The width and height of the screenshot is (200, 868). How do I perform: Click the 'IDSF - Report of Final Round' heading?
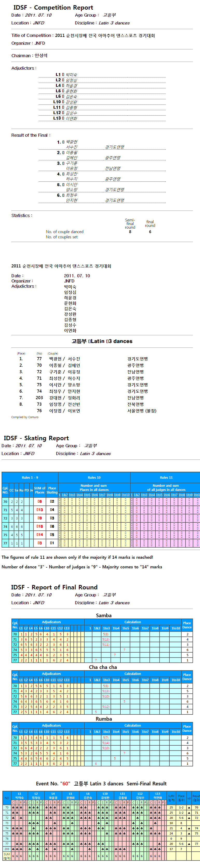click(x=54, y=587)
